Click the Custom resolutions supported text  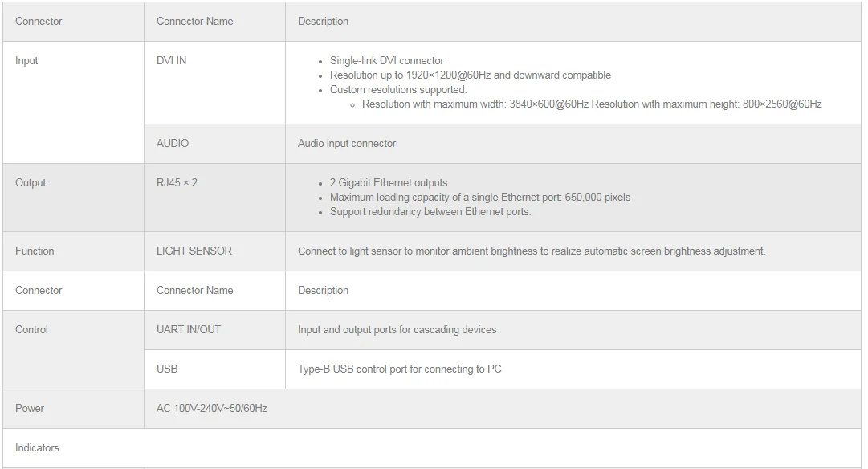pos(397,90)
